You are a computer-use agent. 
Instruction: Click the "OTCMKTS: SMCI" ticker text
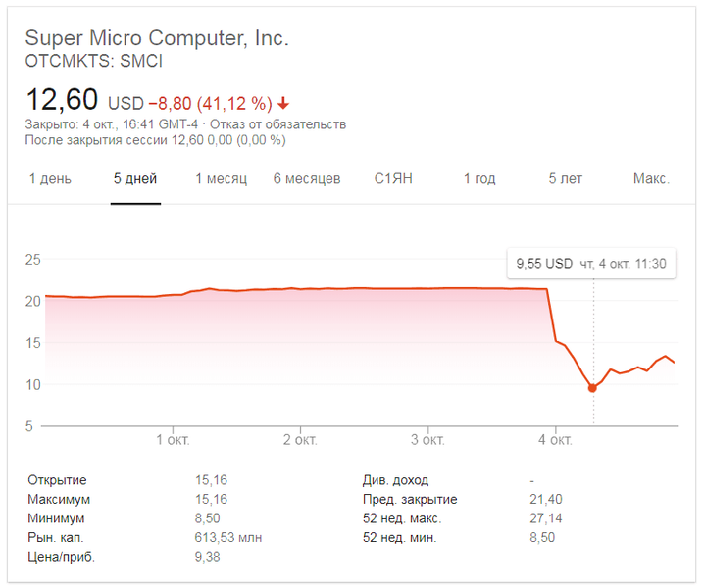tap(94, 61)
